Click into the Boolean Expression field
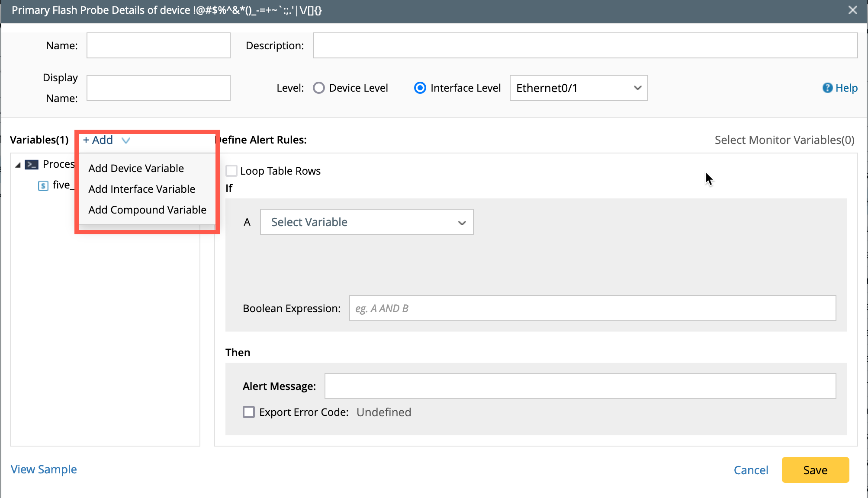 (592, 308)
